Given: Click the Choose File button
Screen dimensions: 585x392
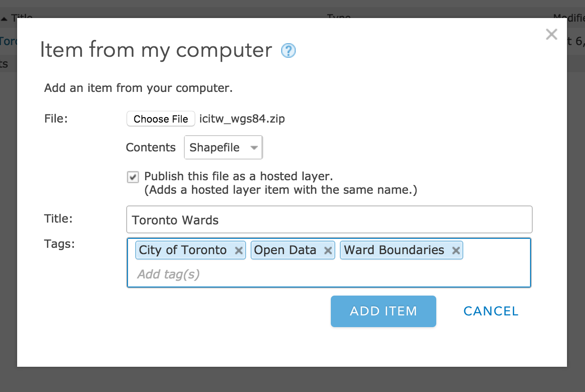Looking at the screenshot, I should tap(161, 119).
